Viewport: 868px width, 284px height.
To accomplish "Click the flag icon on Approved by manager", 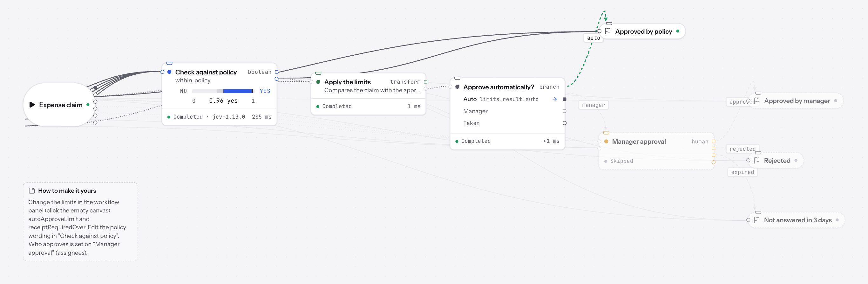I will 756,100.
